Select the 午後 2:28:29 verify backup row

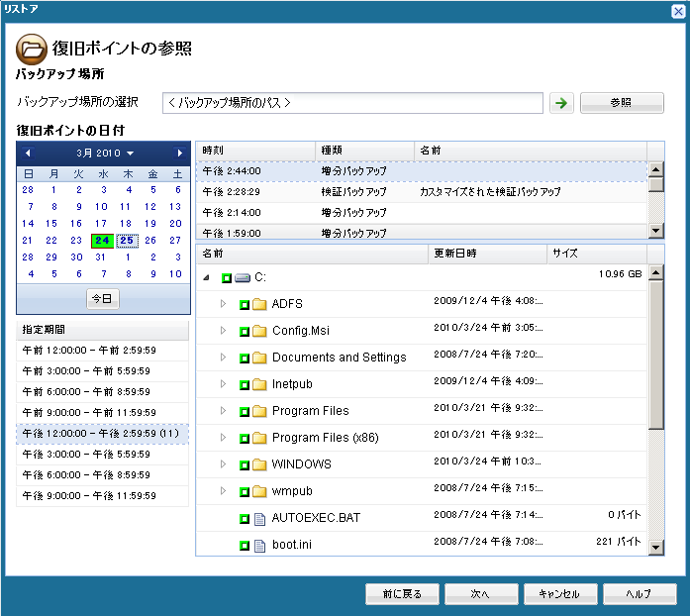422,192
